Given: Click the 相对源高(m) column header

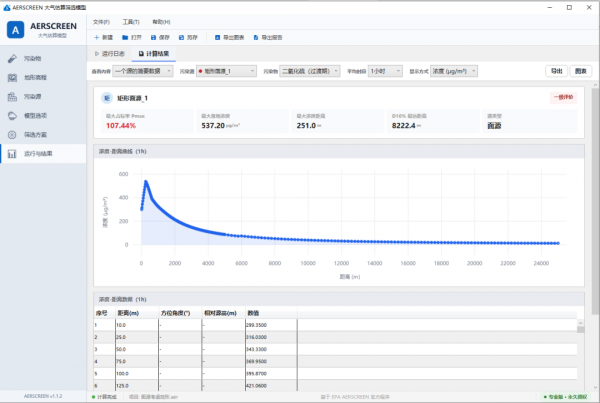Looking at the screenshot, I should pyautogui.click(x=223, y=313).
